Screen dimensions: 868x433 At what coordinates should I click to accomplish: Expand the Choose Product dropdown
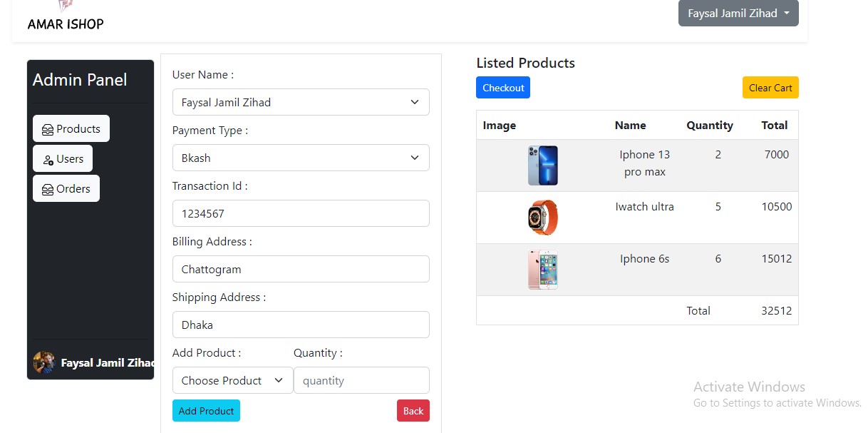(x=231, y=380)
